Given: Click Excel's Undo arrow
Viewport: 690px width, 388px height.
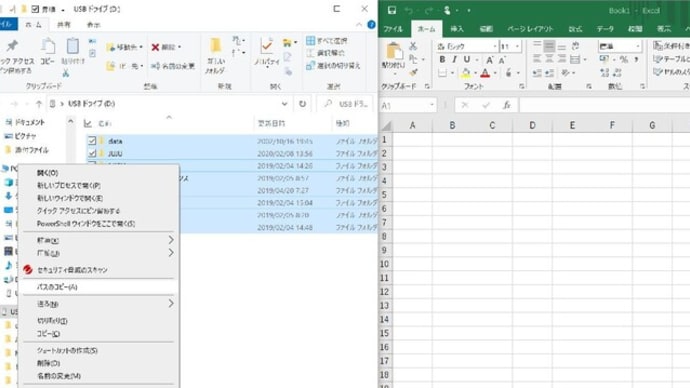Looking at the screenshot, I should [409, 11].
